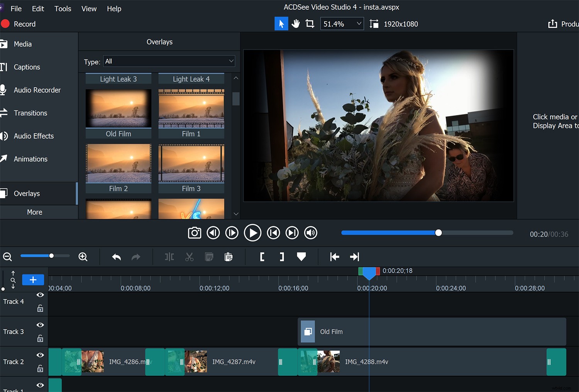Select the Hand pan tool
This screenshot has width=579, height=392.
click(296, 24)
